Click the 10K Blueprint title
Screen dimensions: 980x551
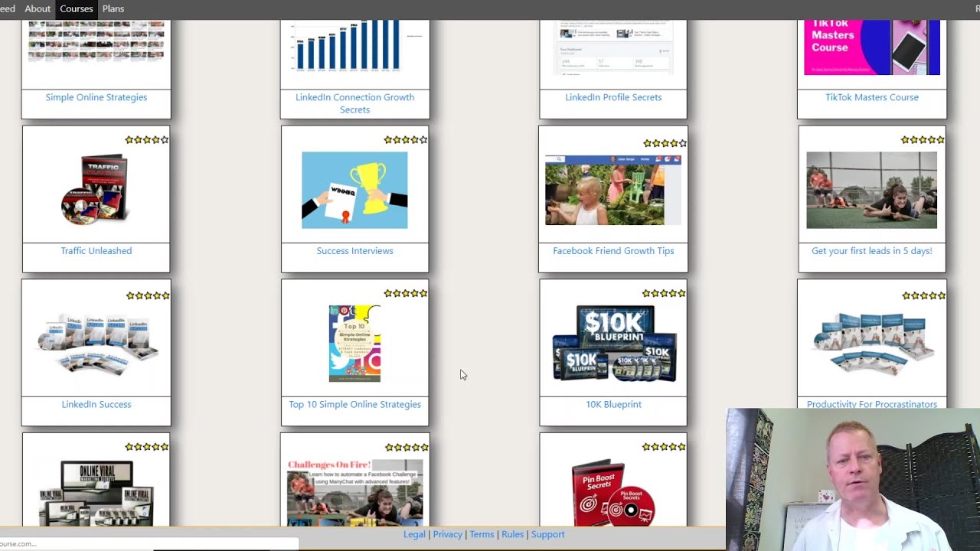613,404
